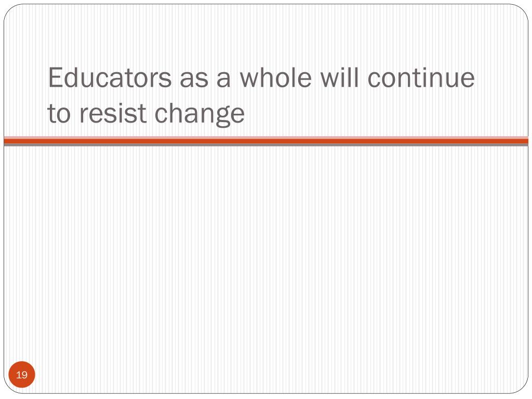Select the slide title text block
Viewport: 532px width, 399px height.
coord(261,96)
